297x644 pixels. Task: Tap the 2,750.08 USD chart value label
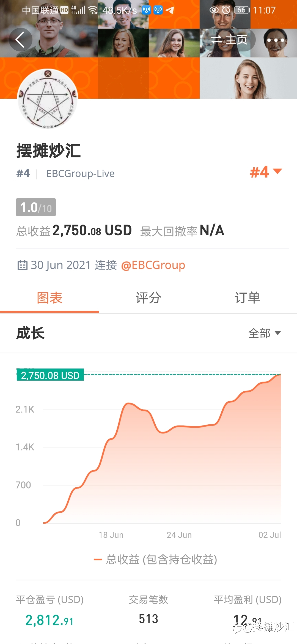point(50,375)
